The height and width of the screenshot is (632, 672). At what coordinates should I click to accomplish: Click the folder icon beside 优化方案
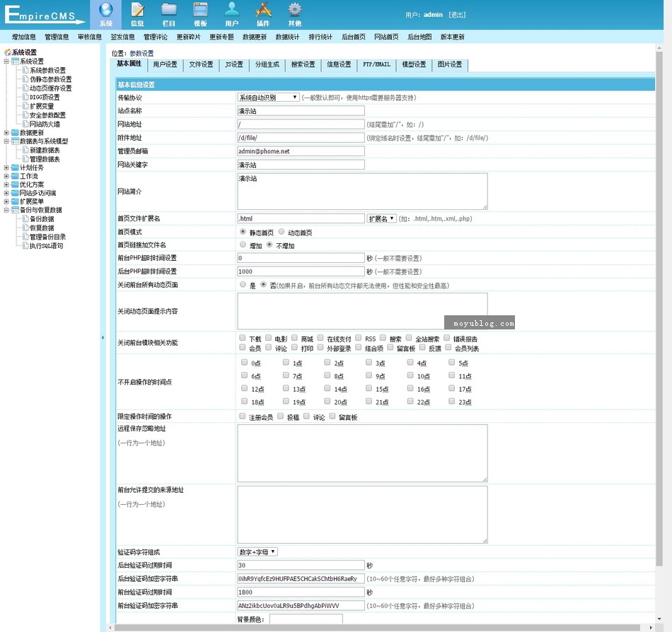pos(15,185)
